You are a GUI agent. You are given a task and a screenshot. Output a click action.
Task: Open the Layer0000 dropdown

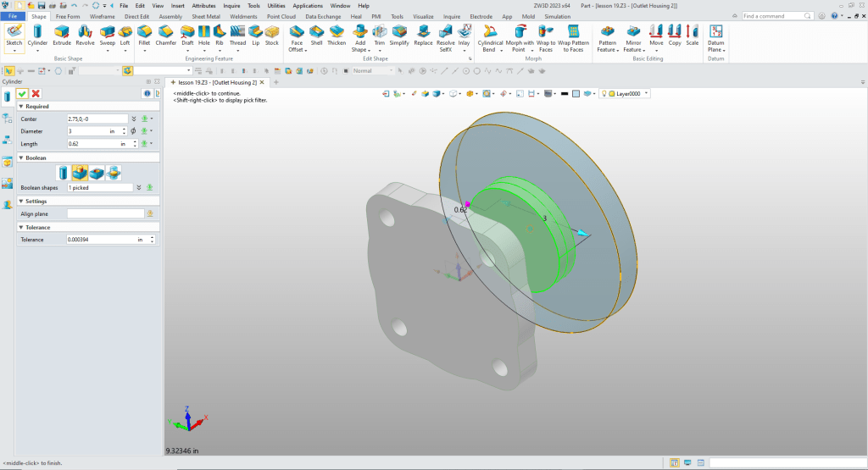[647, 94]
